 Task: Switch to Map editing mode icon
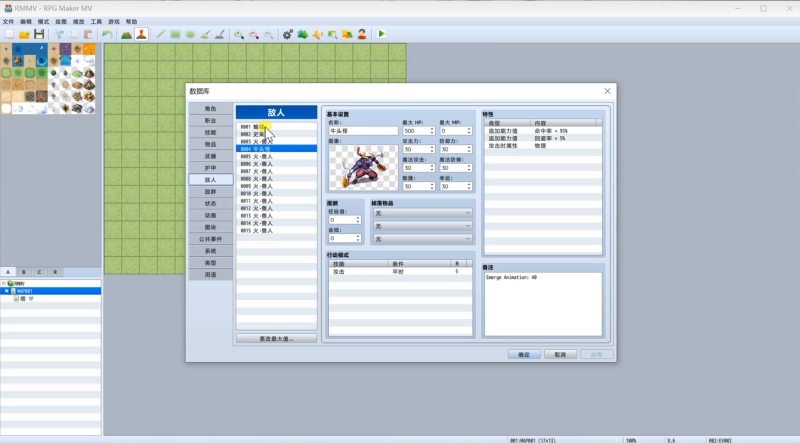coord(126,34)
